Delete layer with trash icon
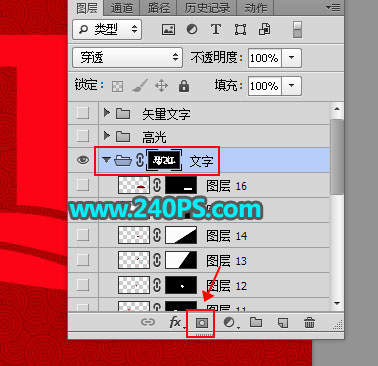The height and width of the screenshot is (366, 378). [309, 323]
